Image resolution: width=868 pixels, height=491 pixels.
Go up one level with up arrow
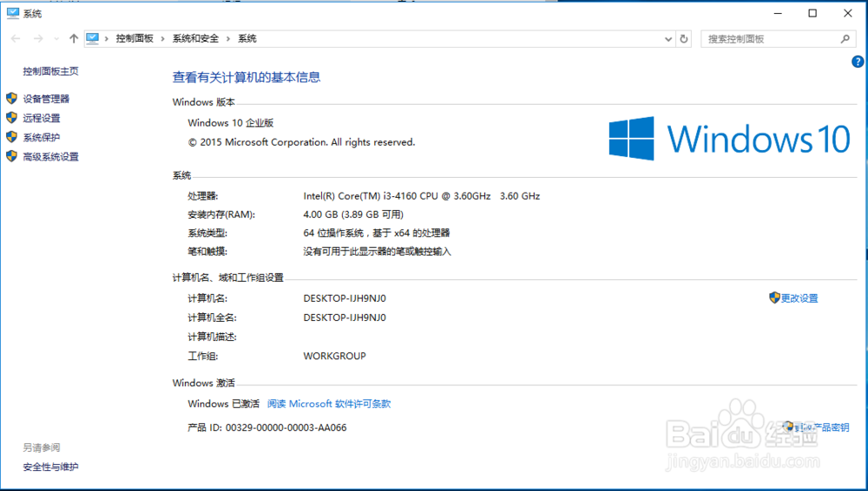click(x=74, y=38)
